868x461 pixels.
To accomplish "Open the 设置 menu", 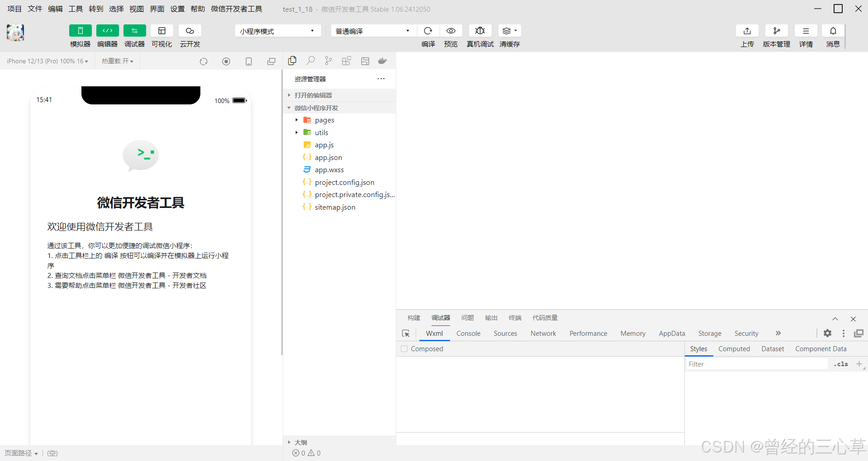I will pos(177,9).
